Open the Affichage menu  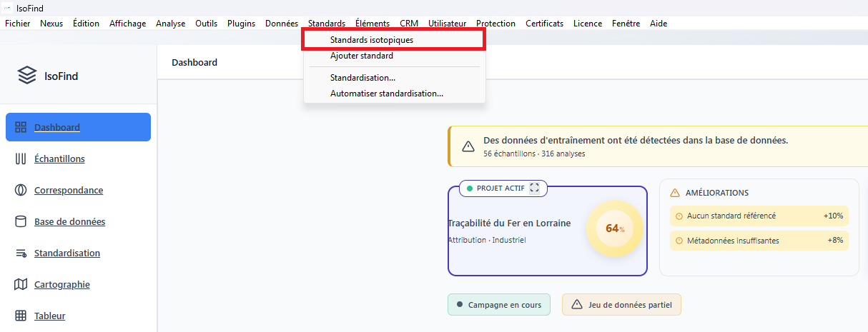click(127, 24)
